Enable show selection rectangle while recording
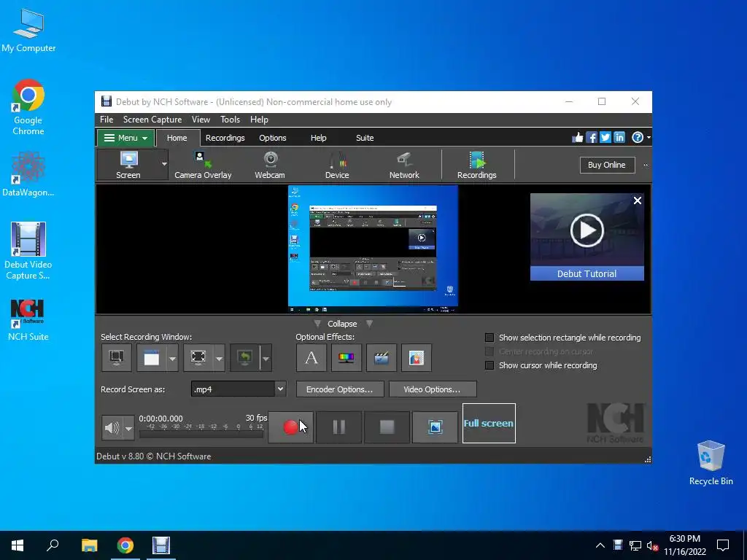 click(x=489, y=338)
